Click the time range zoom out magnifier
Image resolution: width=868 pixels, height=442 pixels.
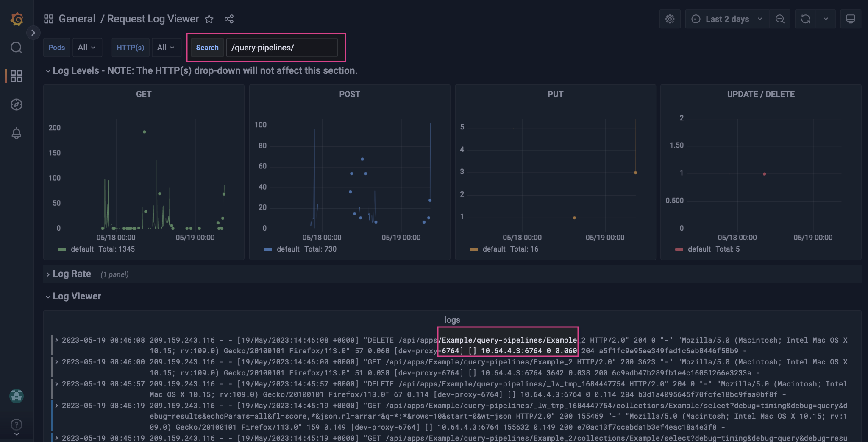coord(780,19)
